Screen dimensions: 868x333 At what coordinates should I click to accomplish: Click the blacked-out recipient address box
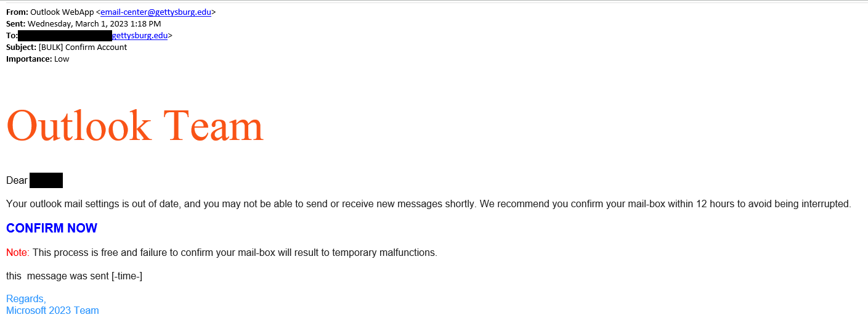point(65,36)
